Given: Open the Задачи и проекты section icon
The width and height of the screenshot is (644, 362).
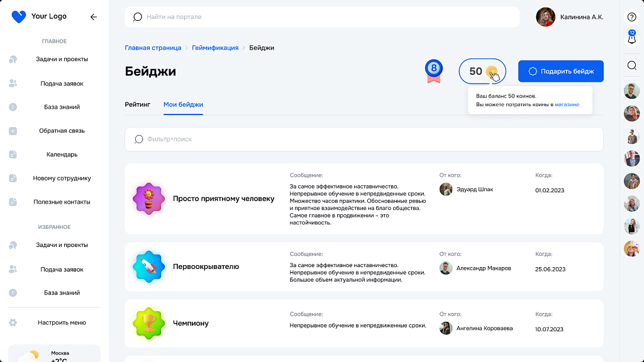Looking at the screenshot, I should click(13, 59).
